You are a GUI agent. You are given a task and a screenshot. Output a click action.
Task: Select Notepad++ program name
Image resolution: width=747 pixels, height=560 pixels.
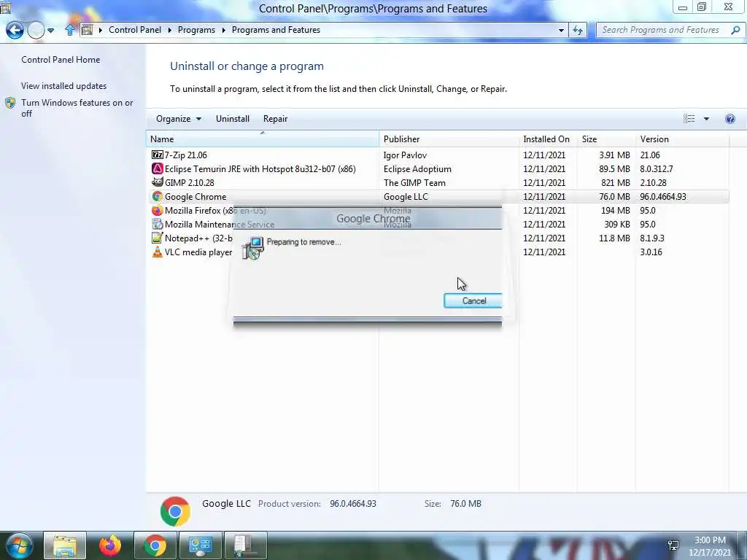coord(198,238)
